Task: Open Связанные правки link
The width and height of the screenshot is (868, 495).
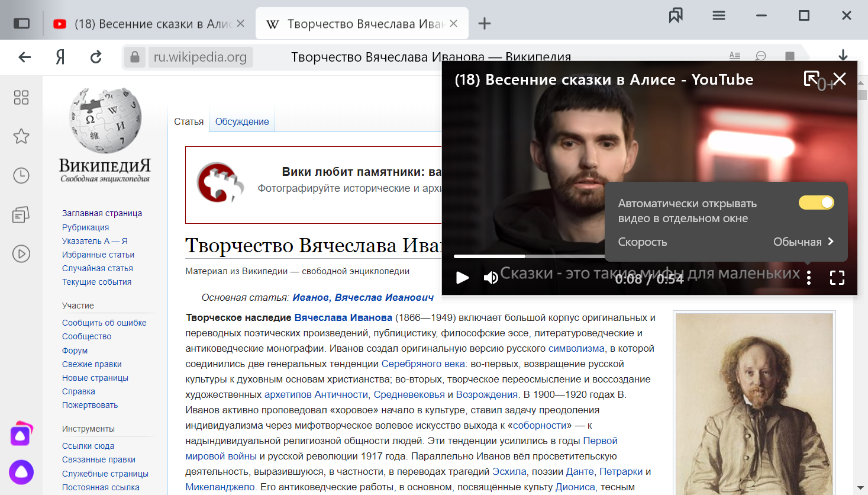Action: [99, 459]
